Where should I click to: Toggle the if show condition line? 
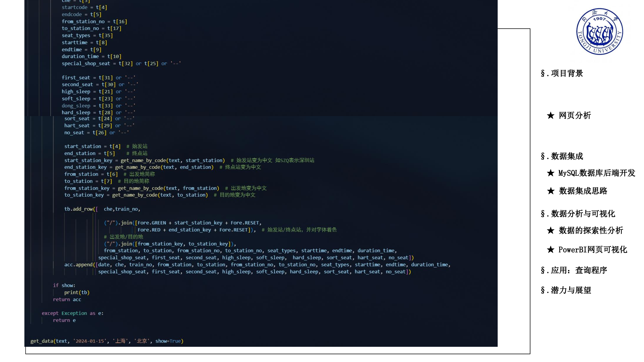[x=64, y=285]
